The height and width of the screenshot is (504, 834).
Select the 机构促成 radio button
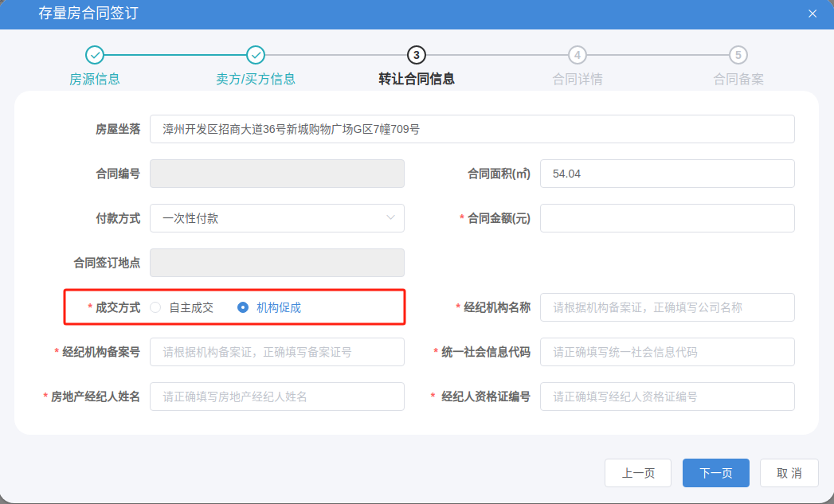[242, 307]
